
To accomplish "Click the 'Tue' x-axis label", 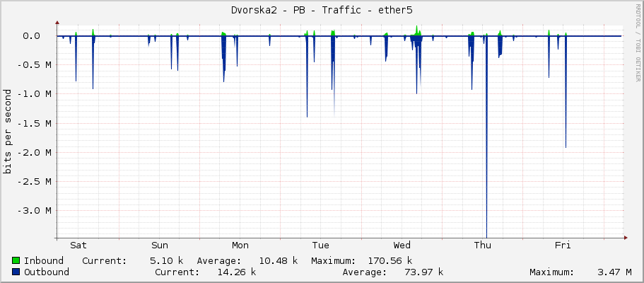I will click(320, 246).
